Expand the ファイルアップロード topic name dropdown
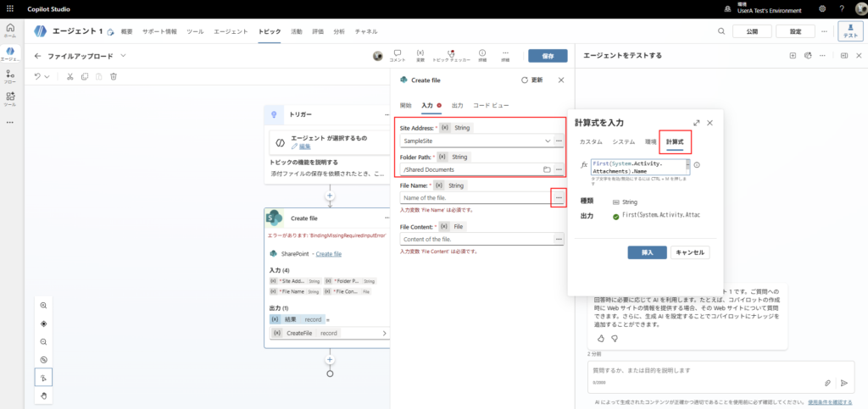This screenshot has height=409, width=868. pyautogui.click(x=124, y=56)
